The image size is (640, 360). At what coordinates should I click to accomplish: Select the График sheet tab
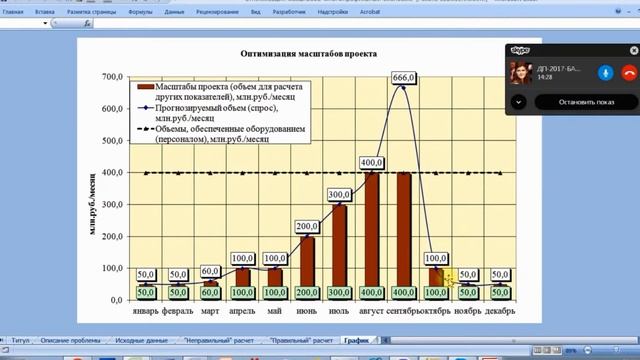coord(356,340)
